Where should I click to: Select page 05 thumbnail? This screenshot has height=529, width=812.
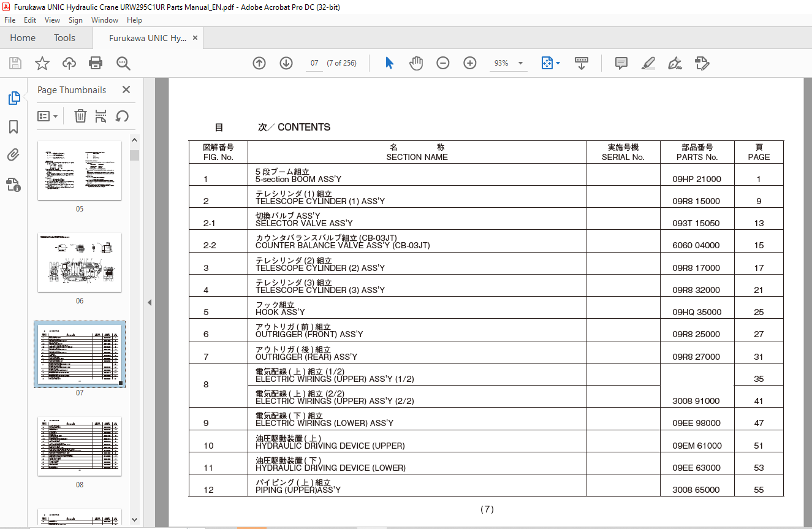coord(80,170)
